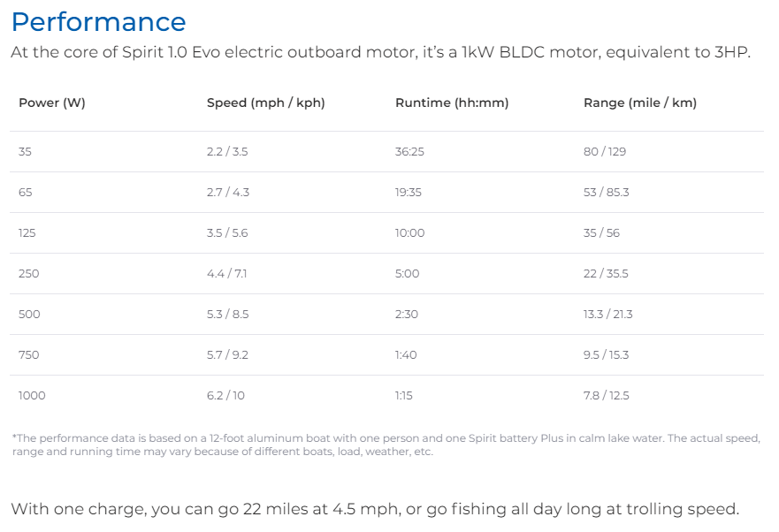
Task: Click the 36:25 runtime value
Action: [409, 151]
